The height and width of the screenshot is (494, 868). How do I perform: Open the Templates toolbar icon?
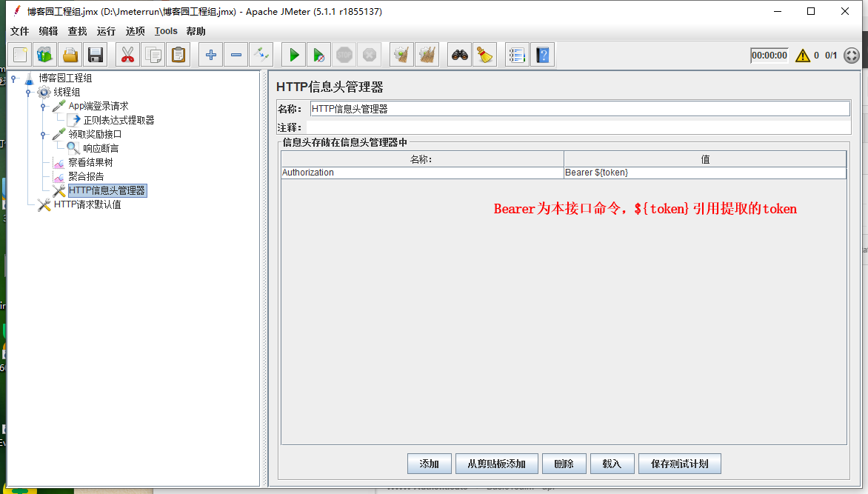pos(45,55)
